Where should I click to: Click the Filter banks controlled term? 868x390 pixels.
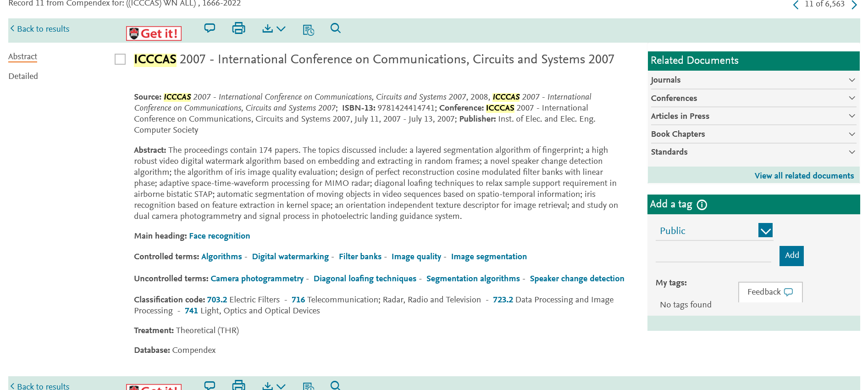360,256
